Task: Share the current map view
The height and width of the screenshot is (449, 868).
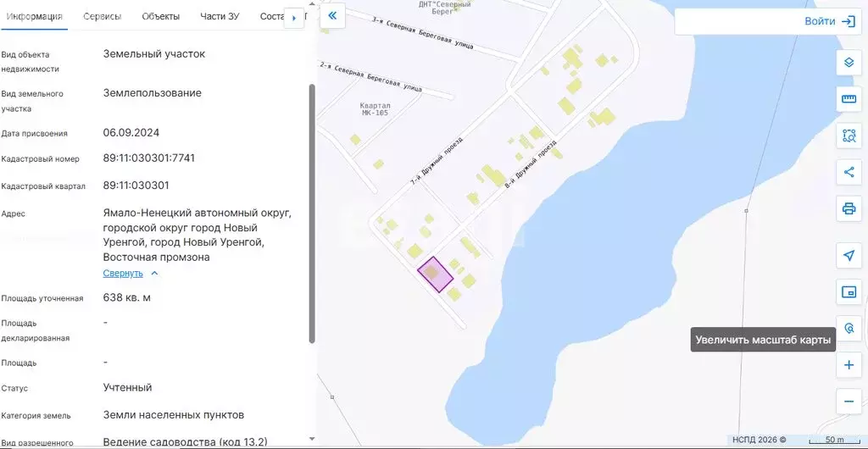Action: 849,172
